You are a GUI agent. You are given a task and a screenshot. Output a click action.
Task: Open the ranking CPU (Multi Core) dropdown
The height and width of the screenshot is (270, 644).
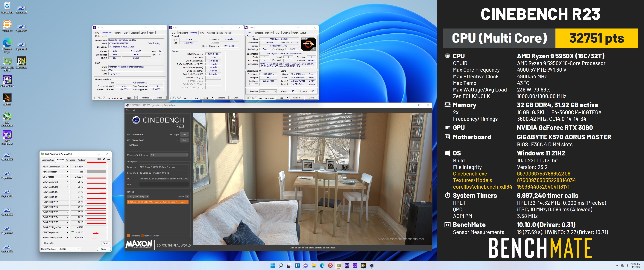pos(138,196)
